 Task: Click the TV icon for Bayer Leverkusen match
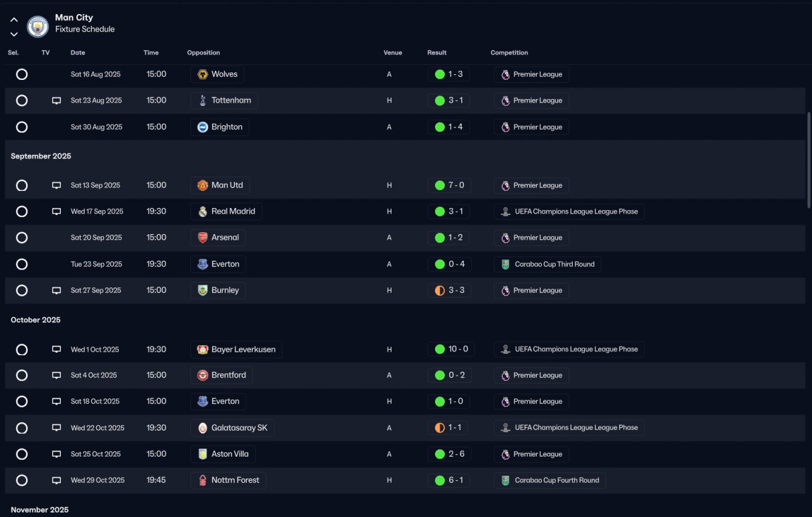56,350
